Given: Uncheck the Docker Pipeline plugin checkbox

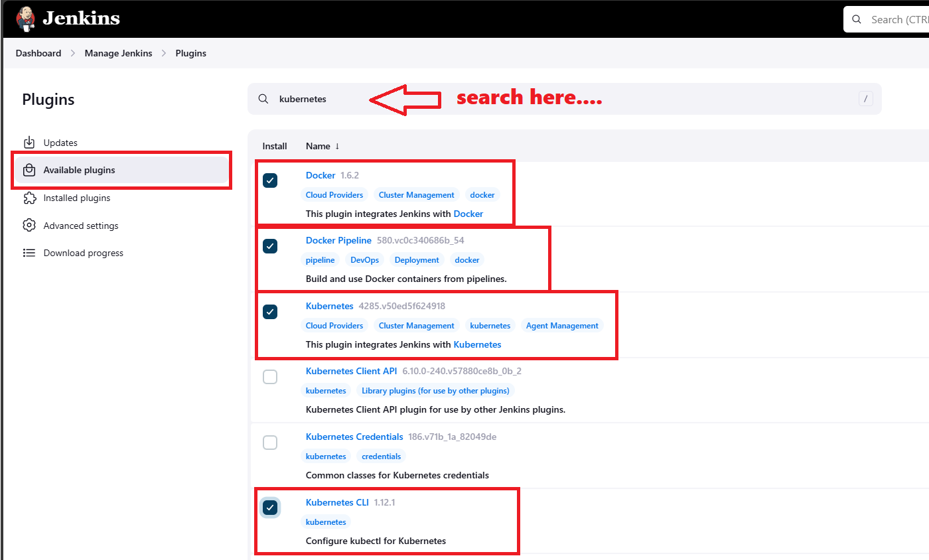Looking at the screenshot, I should coord(270,246).
